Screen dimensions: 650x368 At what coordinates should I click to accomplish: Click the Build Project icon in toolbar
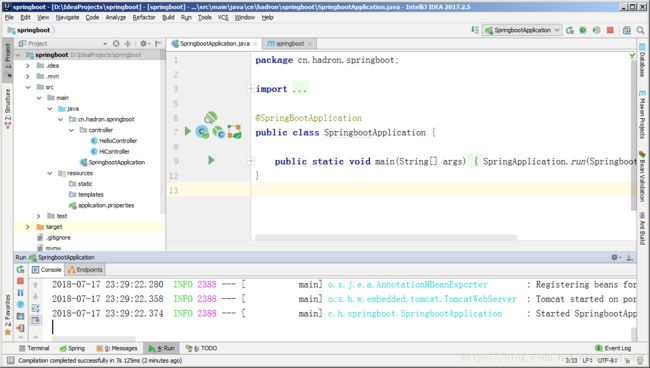point(475,30)
